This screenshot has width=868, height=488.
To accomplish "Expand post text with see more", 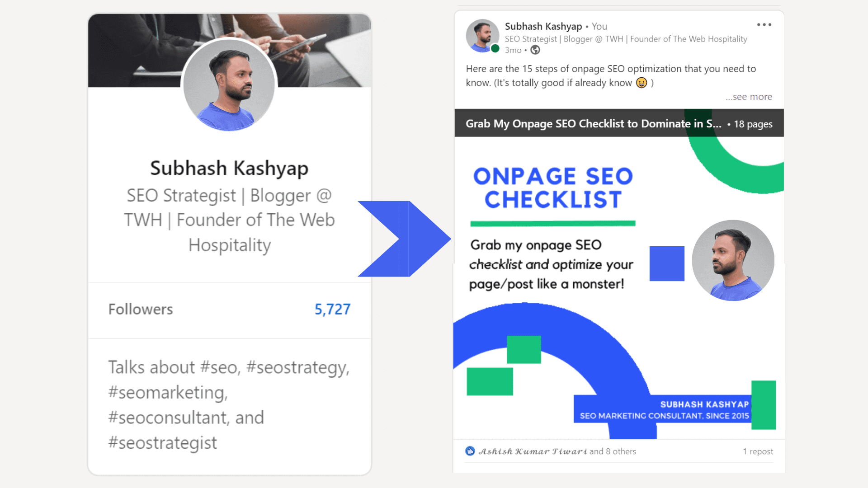I will (x=749, y=97).
